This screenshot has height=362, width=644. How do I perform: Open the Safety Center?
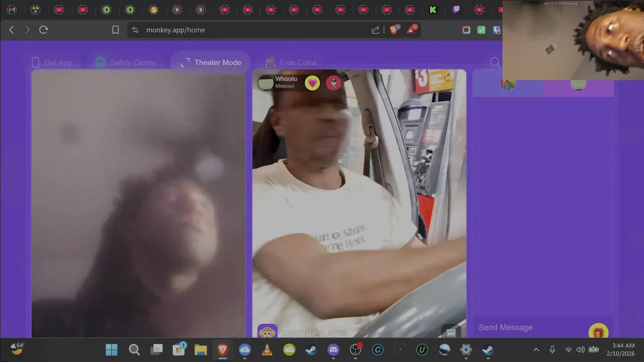coord(126,62)
